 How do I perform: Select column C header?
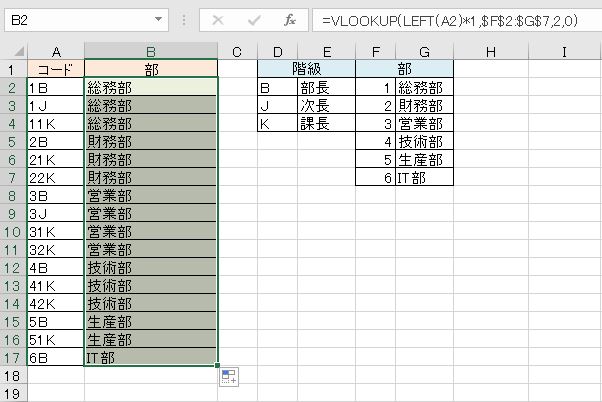point(237,51)
